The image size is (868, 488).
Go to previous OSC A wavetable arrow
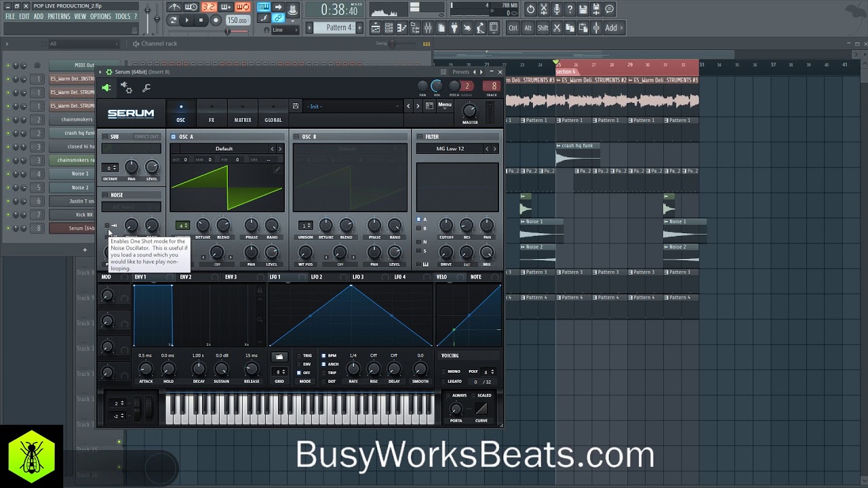coord(273,148)
